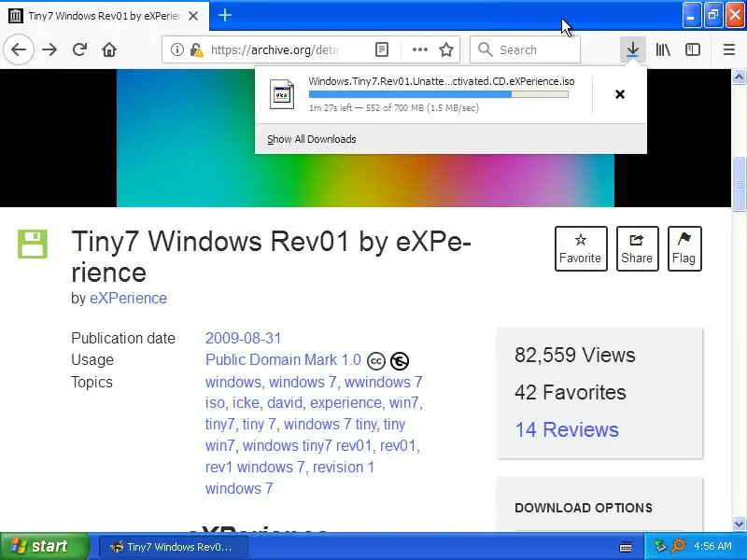Click the 82,559 Views text
Viewport: 747px width, 560px height.
(x=574, y=356)
